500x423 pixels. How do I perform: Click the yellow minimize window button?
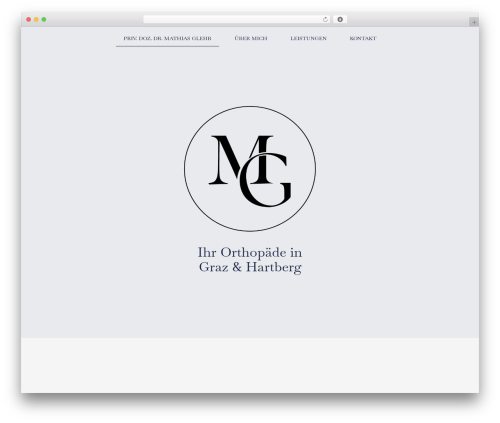coord(36,20)
